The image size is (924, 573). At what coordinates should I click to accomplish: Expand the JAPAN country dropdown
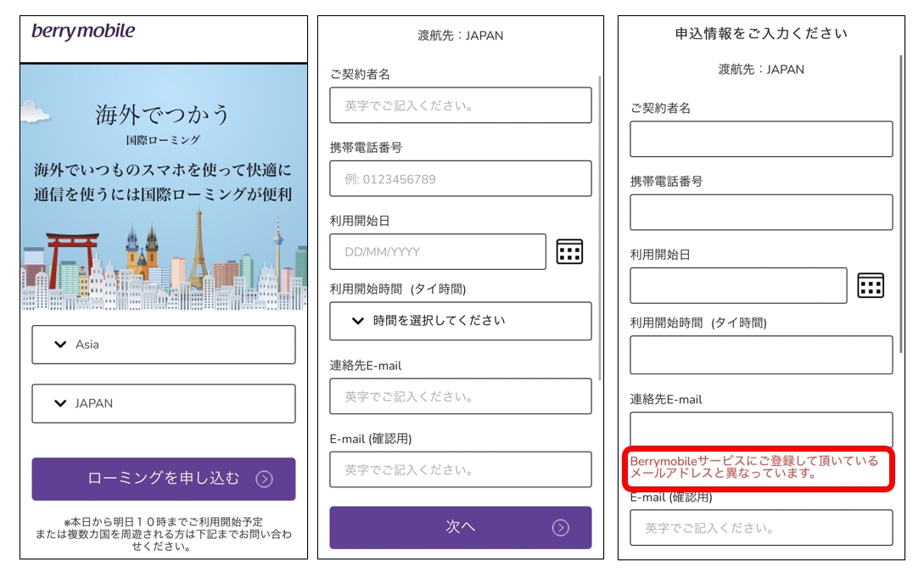(x=164, y=403)
